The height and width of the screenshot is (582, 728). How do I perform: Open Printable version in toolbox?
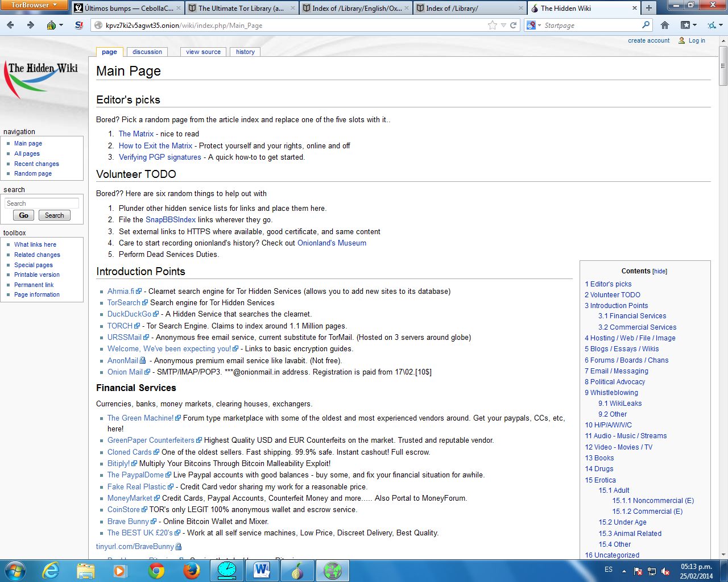37,275
